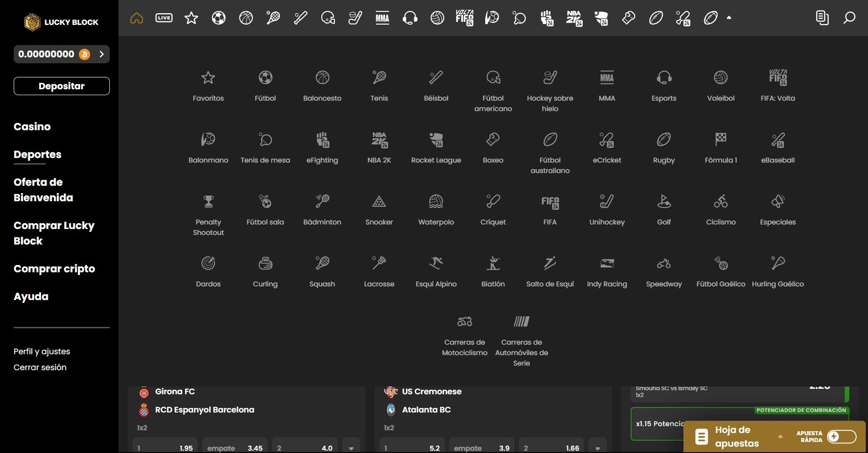Open Girona FC team name
The width and height of the screenshot is (868, 453).
click(175, 392)
